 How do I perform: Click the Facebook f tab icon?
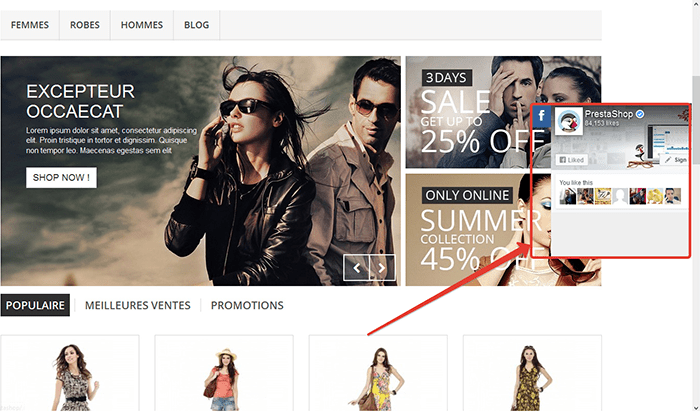[542, 116]
